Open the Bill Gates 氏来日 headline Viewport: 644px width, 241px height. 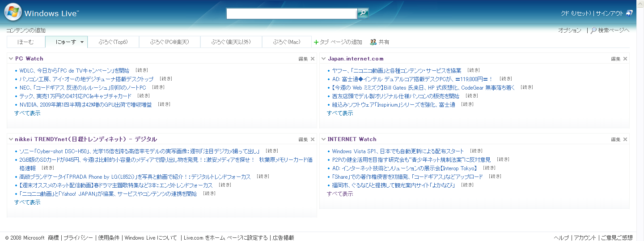point(424,87)
